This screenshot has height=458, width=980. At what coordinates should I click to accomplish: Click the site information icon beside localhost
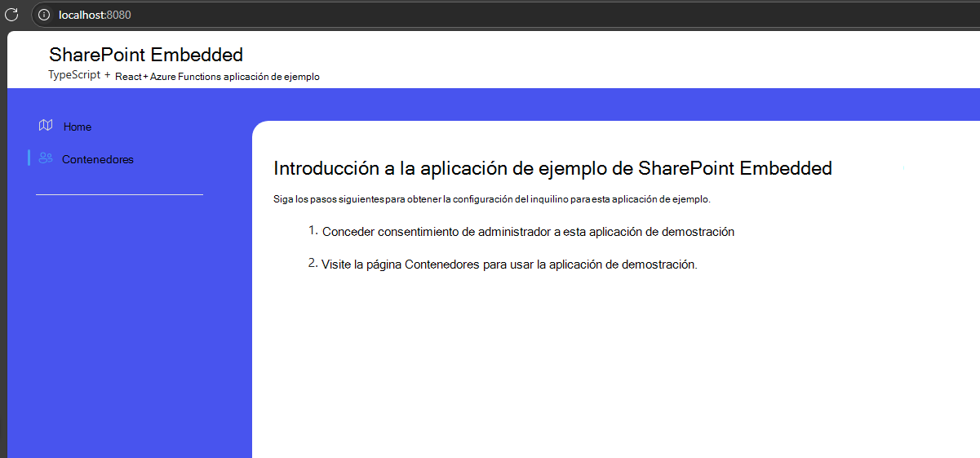tap(44, 15)
